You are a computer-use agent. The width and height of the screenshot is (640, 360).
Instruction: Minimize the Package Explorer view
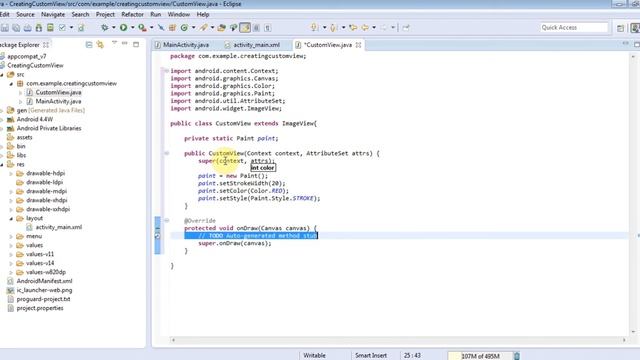[x=124, y=44]
